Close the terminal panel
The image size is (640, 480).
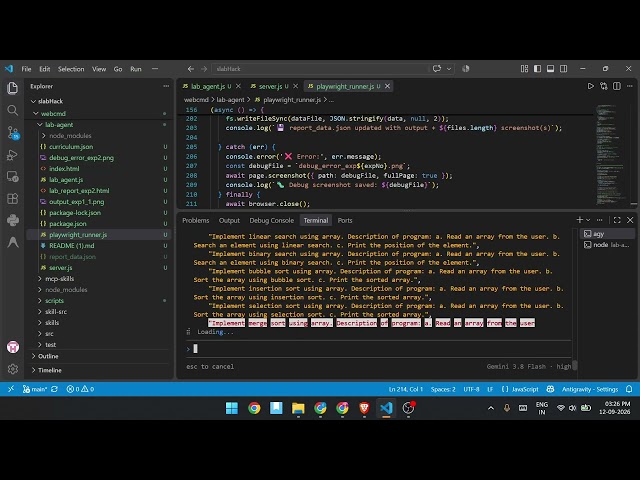[x=630, y=220]
